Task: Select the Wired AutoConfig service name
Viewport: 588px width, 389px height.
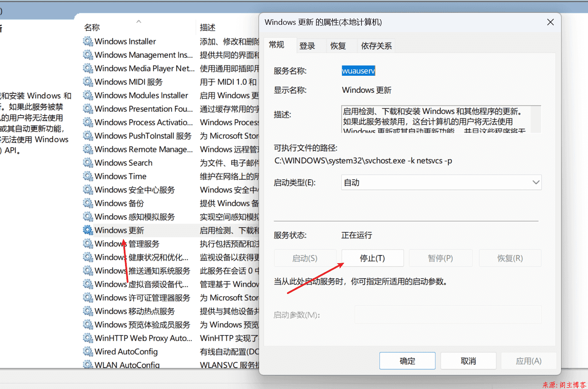Action: coord(126,351)
